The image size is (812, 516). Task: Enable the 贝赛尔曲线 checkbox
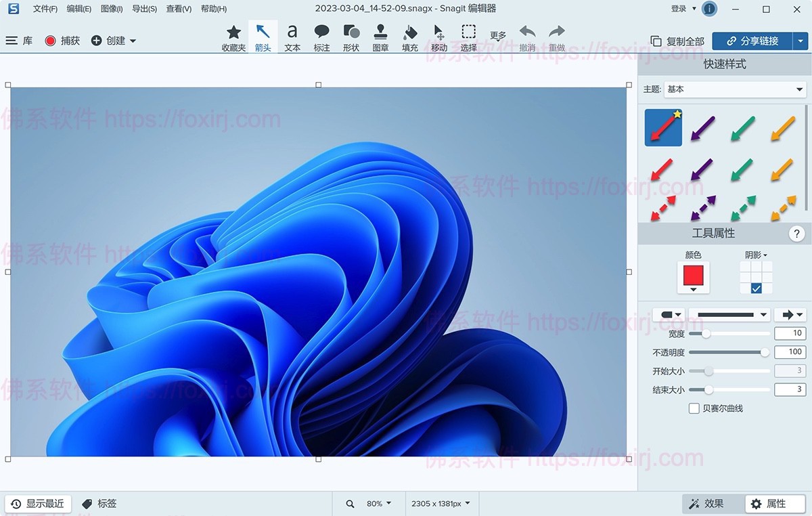coord(694,408)
